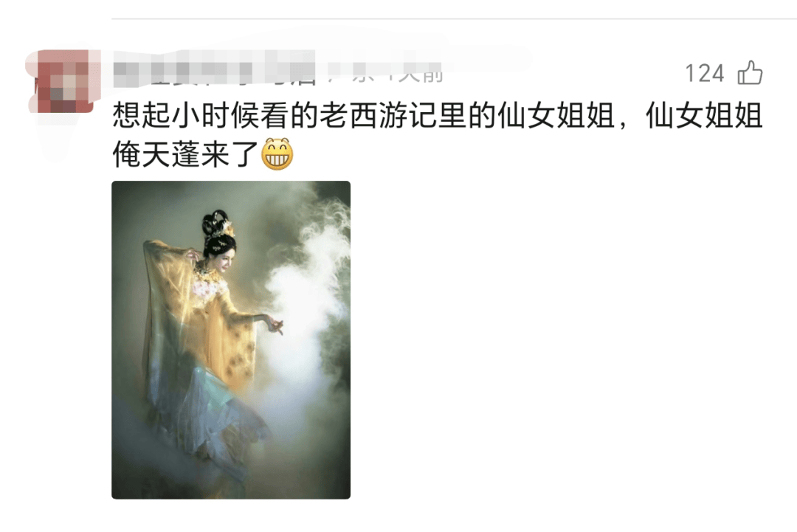This screenshot has width=797, height=532.
Task: Open the blurred username of the commenter
Action: 213,74
